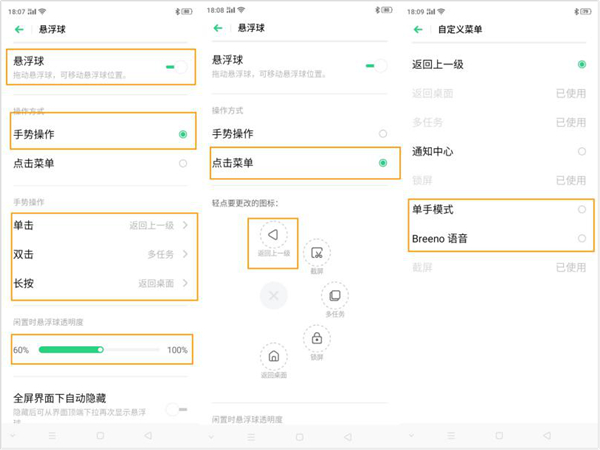Tap the 截屏 screenshot icon
Screen dimensions: 600x450
(x=316, y=254)
